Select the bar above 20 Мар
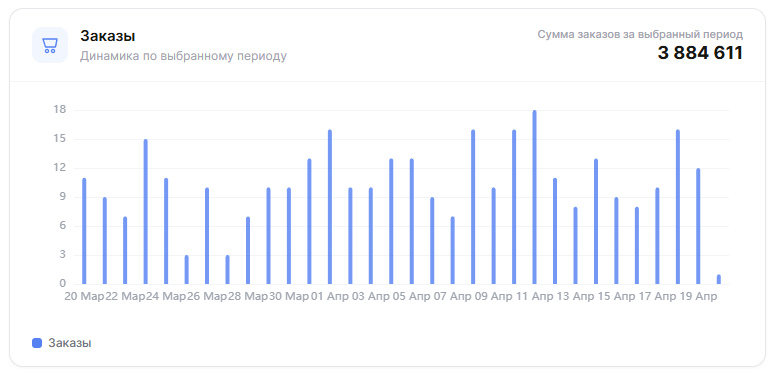774x375 pixels. (x=84, y=231)
